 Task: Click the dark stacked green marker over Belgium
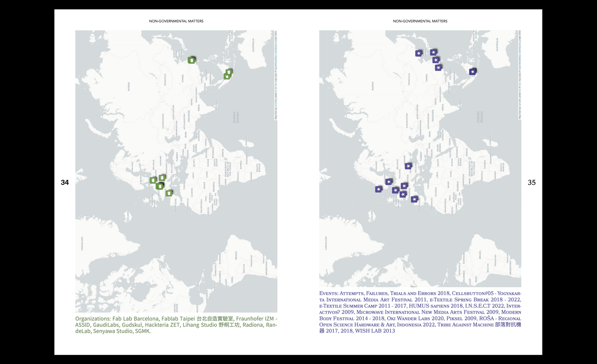coord(159,186)
